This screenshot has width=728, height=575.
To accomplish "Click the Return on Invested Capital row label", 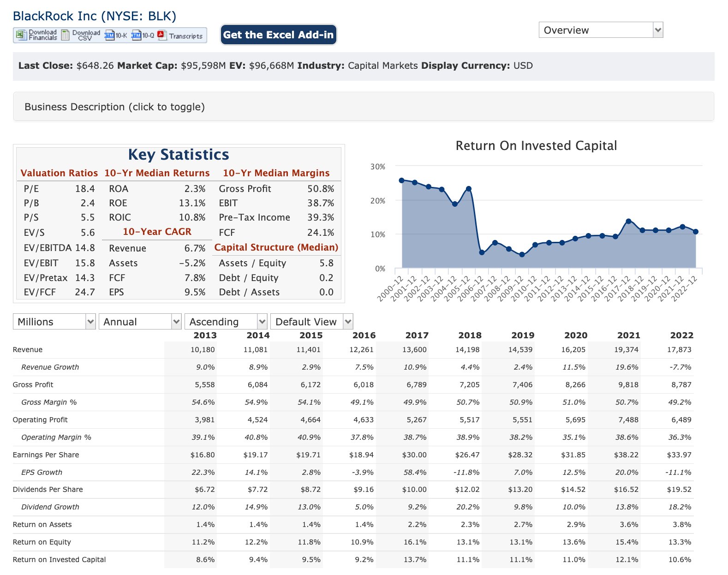I will [x=60, y=560].
